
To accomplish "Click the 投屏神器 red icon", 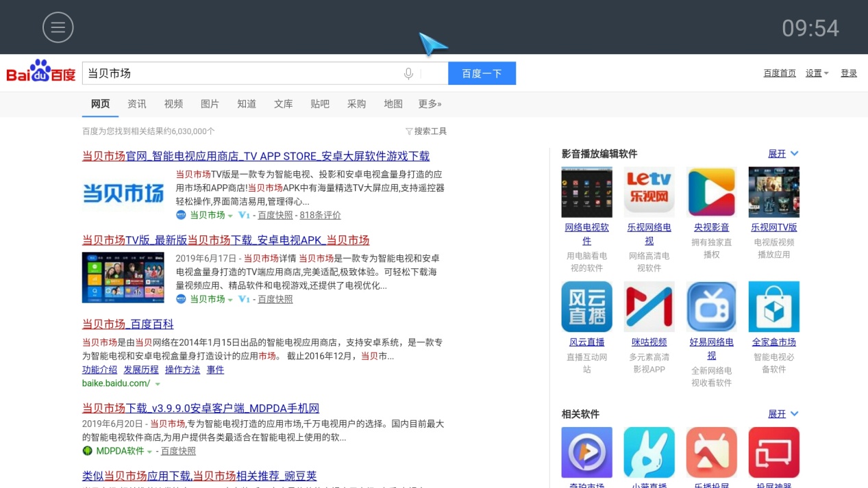I will coord(773,452).
